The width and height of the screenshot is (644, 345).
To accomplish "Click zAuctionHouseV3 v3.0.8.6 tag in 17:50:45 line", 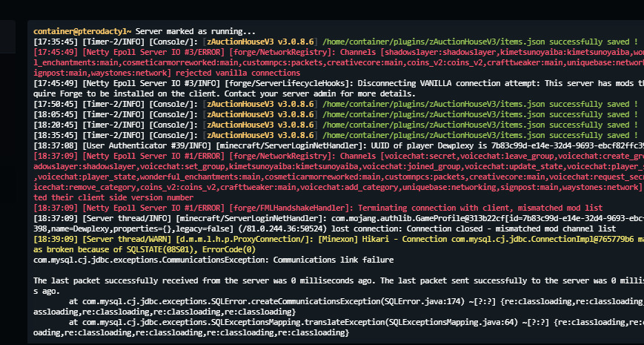I will (260, 104).
